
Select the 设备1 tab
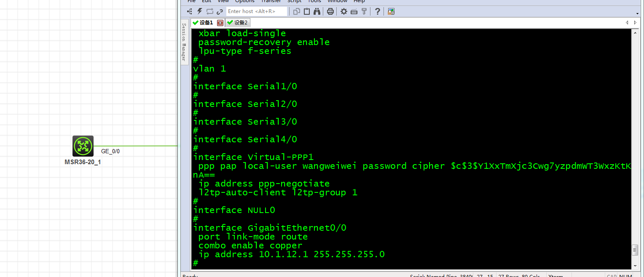tap(203, 23)
